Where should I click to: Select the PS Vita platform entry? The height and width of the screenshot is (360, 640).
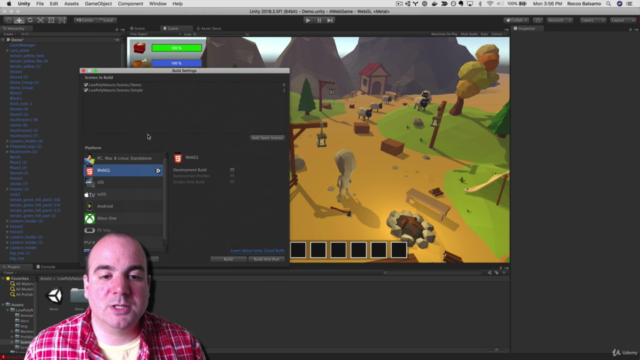123,230
